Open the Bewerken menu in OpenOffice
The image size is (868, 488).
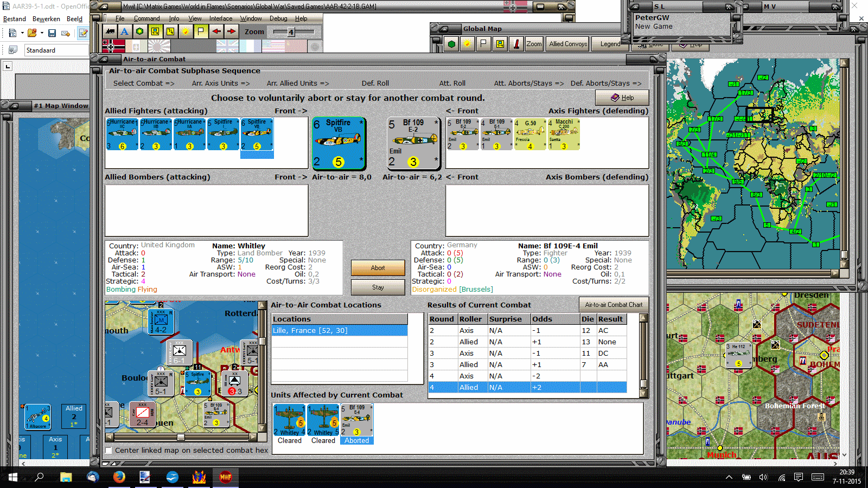click(46, 19)
